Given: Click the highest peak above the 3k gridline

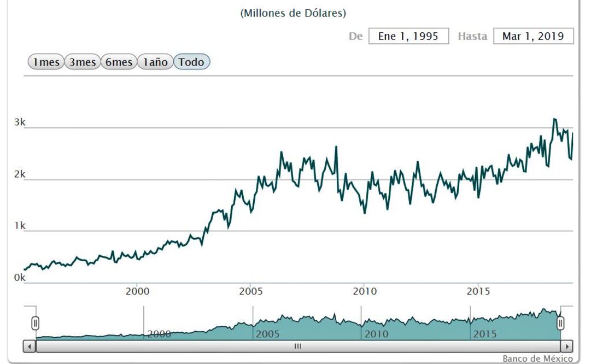Looking at the screenshot, I should [554, 119].
